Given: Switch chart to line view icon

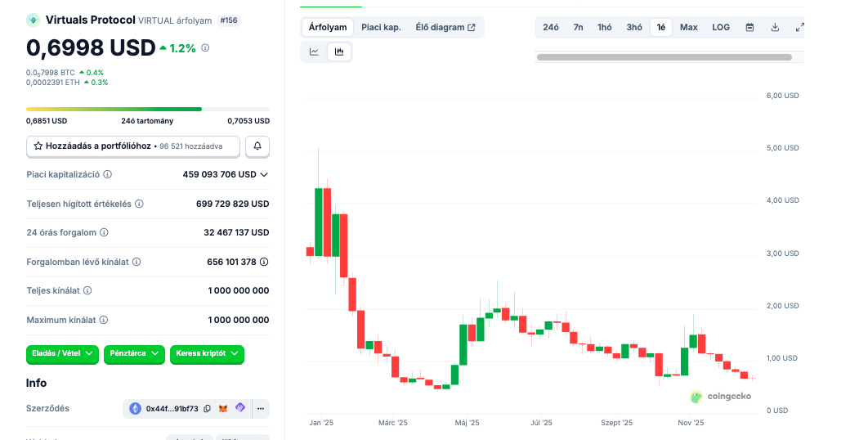Looking at the screenshot, I should click(x=314, y=52).
